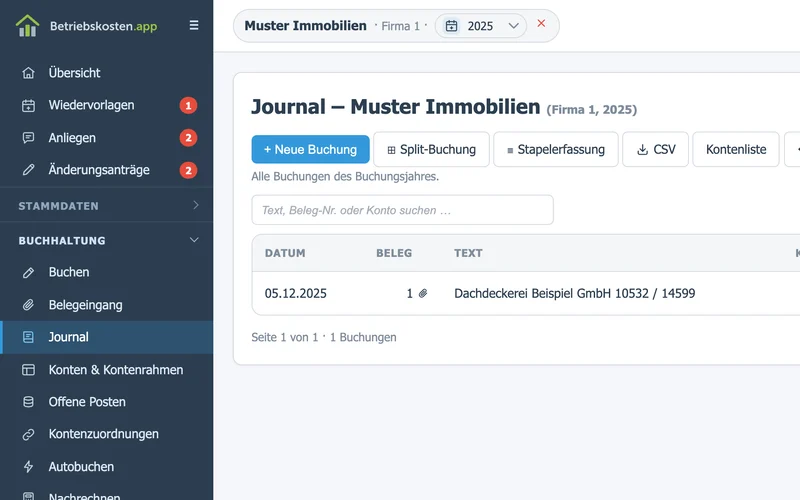Sort by DATUM column header
Image resolution: width=800 pixels, height=500 pixels.
point(285,253)
